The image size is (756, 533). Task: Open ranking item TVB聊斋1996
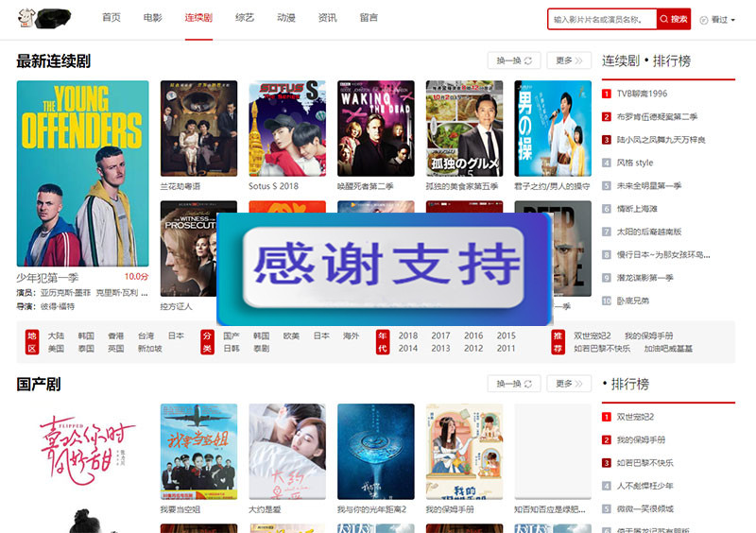[x=642, y=94]
